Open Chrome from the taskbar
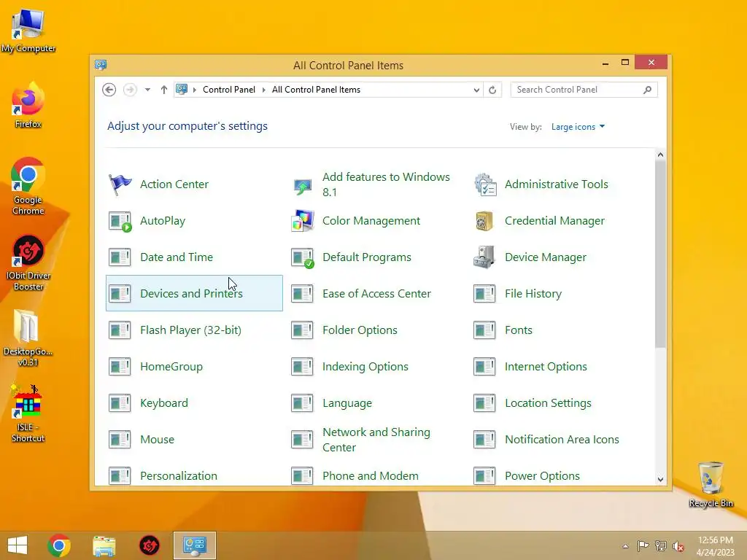Image resolution: width=747 pixels, height=560 pixels. (x=59, y=545)
